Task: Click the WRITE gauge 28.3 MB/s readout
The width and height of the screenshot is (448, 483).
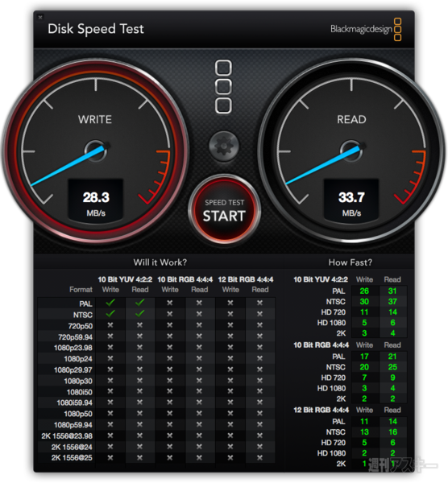Action: click(96, 200)
